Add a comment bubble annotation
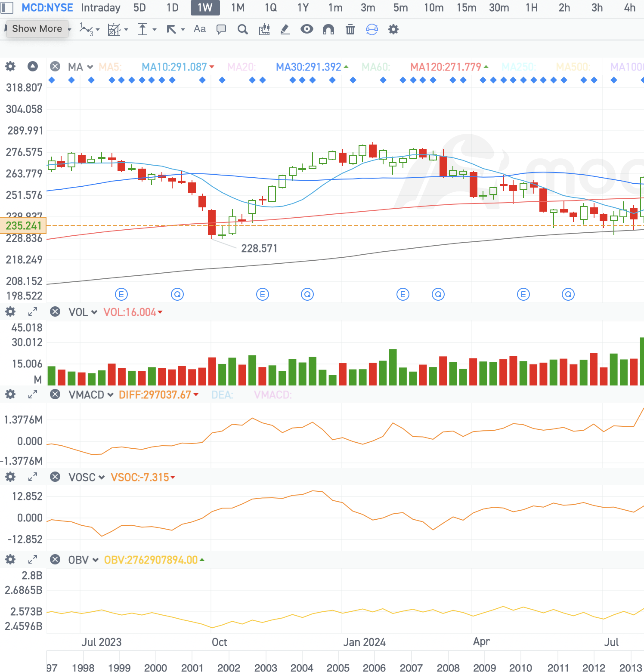The width and height of the screenshot is (644, 672). [x=221, y=29]
